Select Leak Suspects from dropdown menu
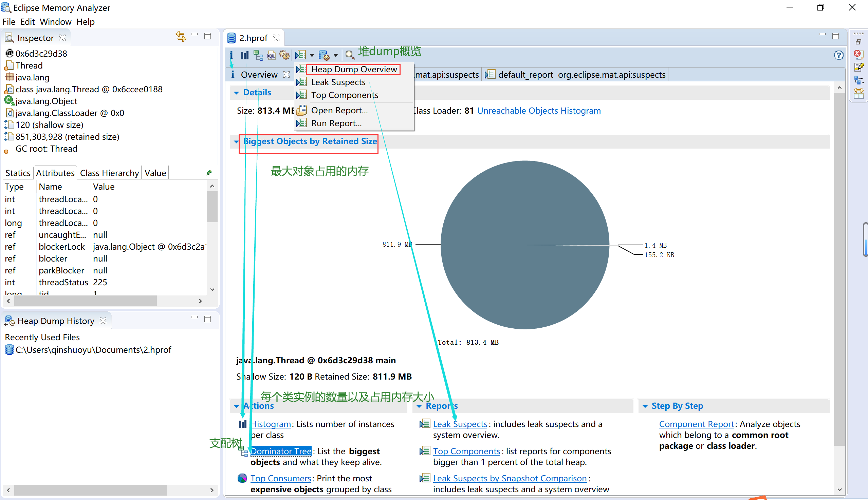868x500 pixels. click(338, 82)
